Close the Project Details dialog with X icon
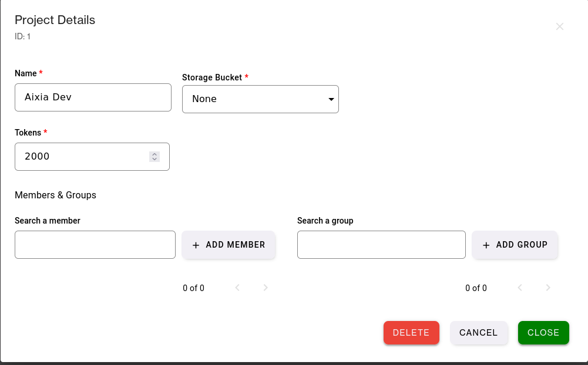 coord(560,26)
